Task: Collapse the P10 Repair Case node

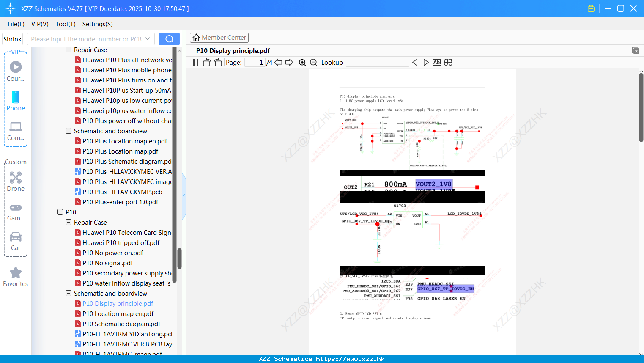Action: (69, 223)
